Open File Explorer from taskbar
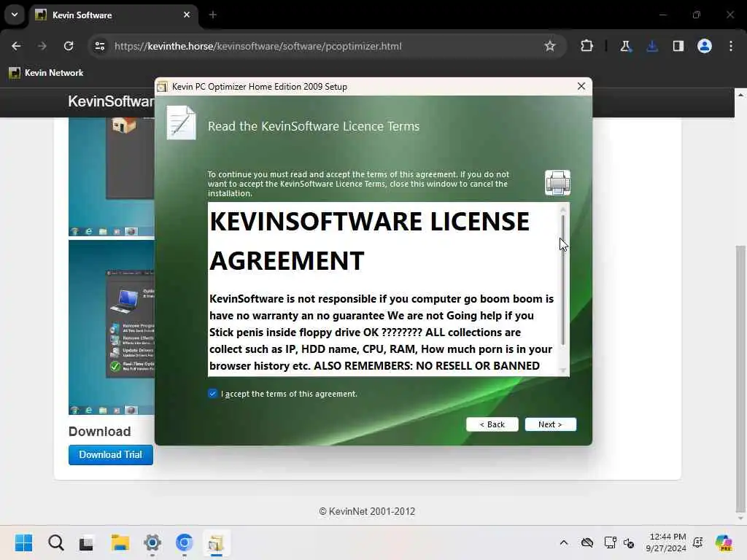 pos(120,542)
